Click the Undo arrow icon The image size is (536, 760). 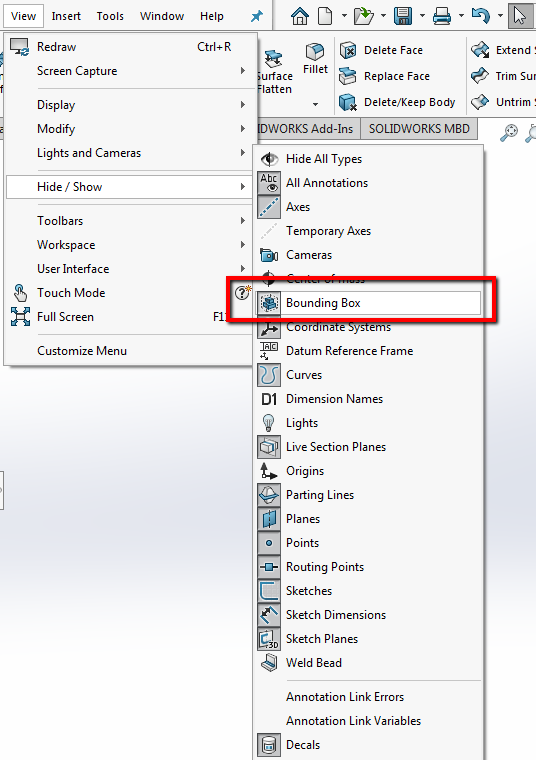click(x=480, y=16)
